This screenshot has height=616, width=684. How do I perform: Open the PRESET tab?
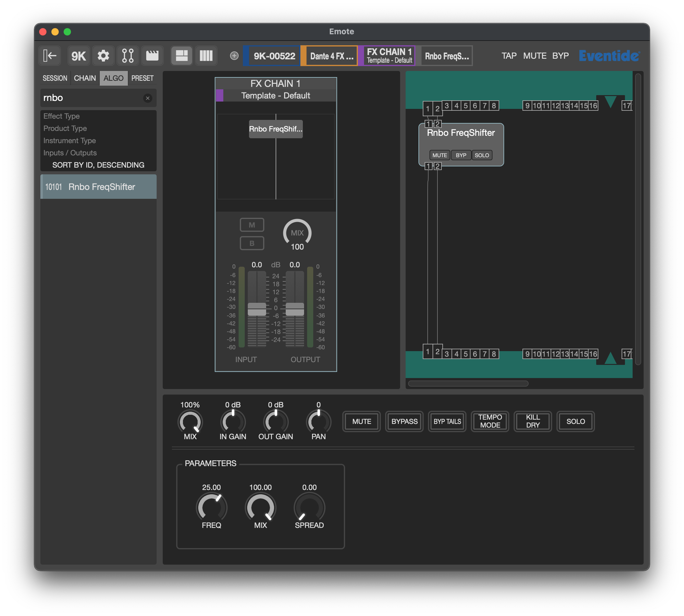142,78
